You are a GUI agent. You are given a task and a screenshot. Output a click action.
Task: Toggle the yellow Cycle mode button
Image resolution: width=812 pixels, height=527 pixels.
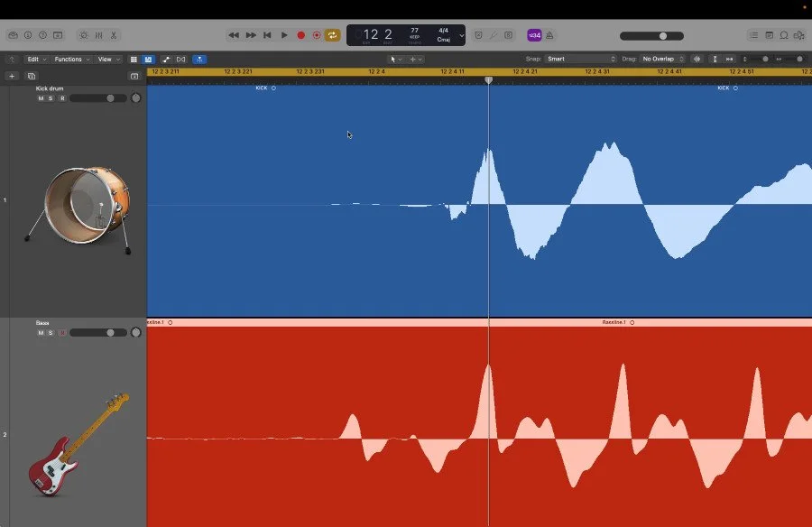coord(332,35)
